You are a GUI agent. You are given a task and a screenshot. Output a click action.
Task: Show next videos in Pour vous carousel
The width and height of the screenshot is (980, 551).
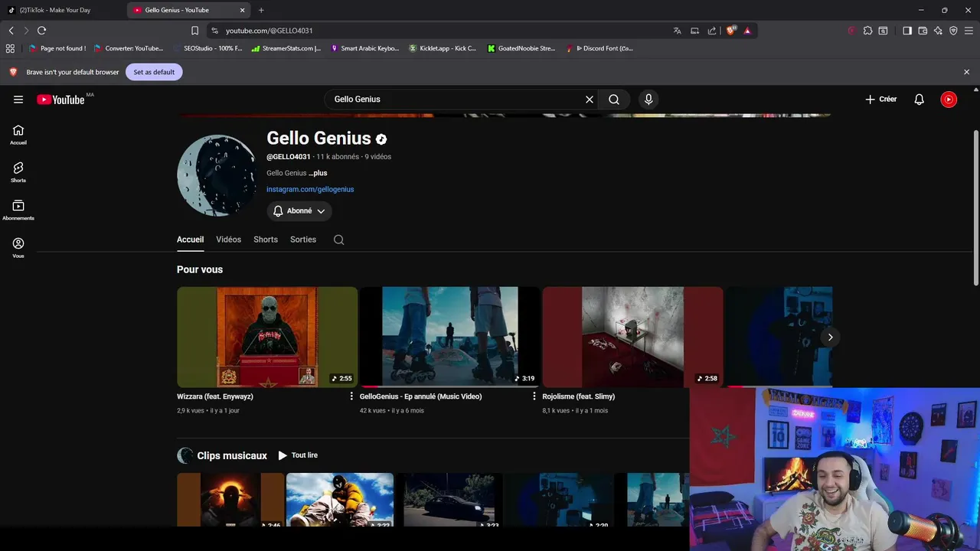(x=830, y=337)
